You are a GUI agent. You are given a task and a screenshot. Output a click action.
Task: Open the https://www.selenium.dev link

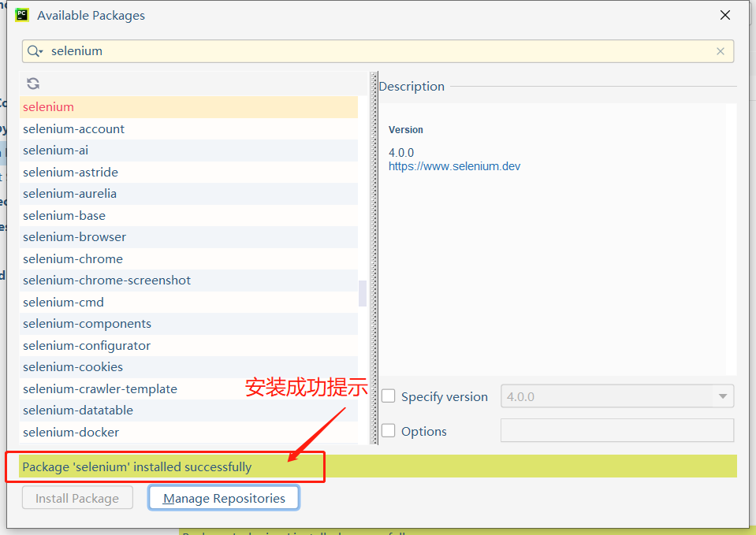coord(454,166)
